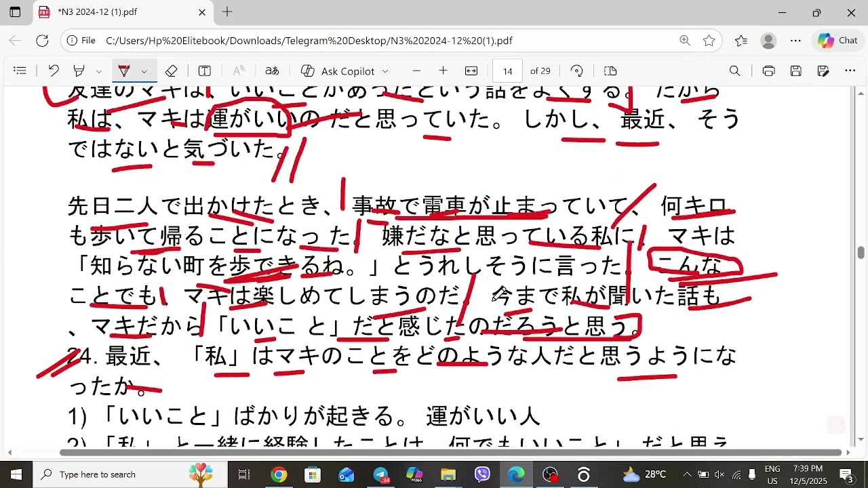
Task: Undo the last ink stroke
Action: click(x=54, y=71)
